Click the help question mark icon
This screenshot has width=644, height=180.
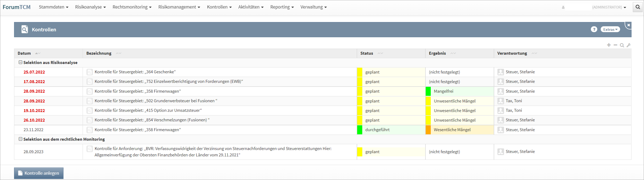pyautogui.click(x=594, y=29)
